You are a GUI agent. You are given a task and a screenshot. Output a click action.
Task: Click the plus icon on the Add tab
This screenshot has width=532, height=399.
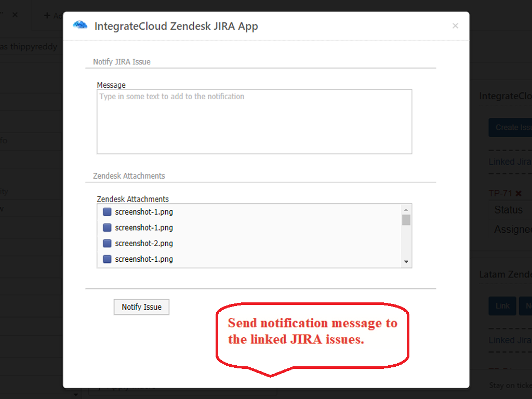click(x=48, y=16)
